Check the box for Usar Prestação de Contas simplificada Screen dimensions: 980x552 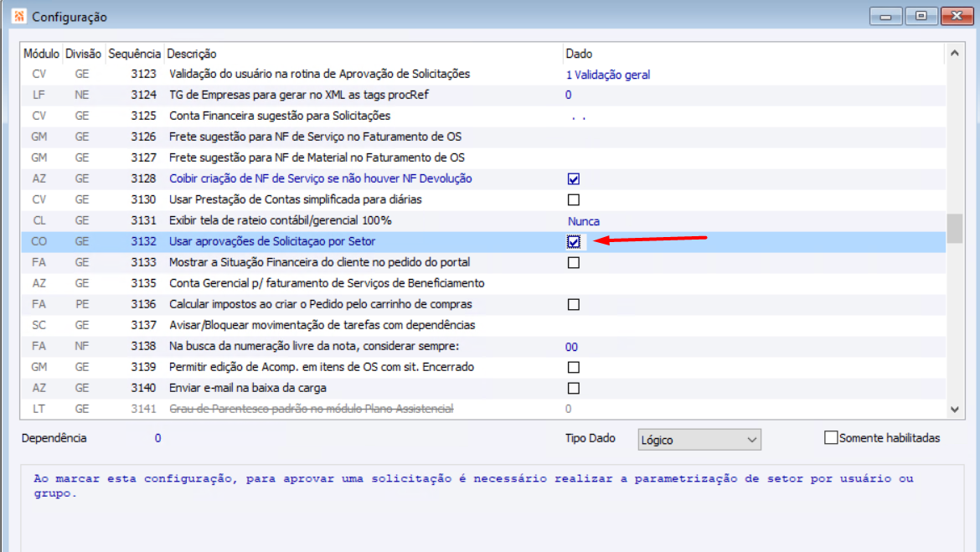pyautogui.click(x=573, y=200)
